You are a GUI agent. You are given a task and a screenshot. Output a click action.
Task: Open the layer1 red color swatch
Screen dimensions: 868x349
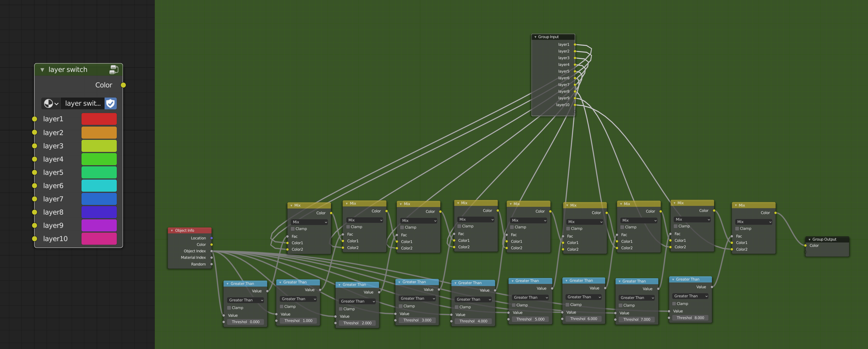point(99,118)
